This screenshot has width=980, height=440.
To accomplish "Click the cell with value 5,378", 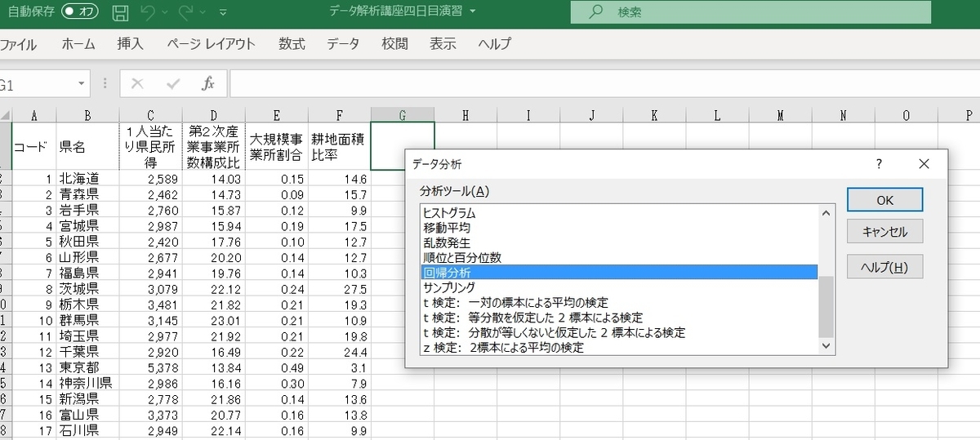I will 150,367.
